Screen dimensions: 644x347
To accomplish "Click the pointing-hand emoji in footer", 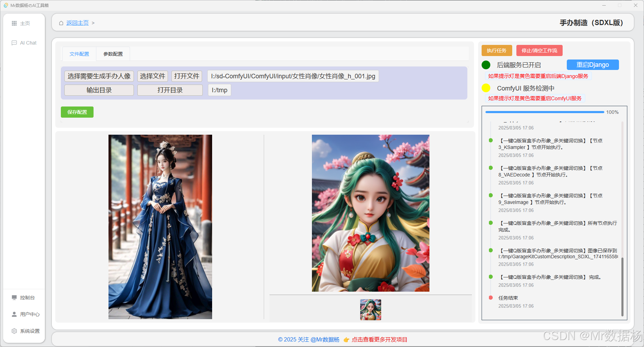I will click(346, 340).
